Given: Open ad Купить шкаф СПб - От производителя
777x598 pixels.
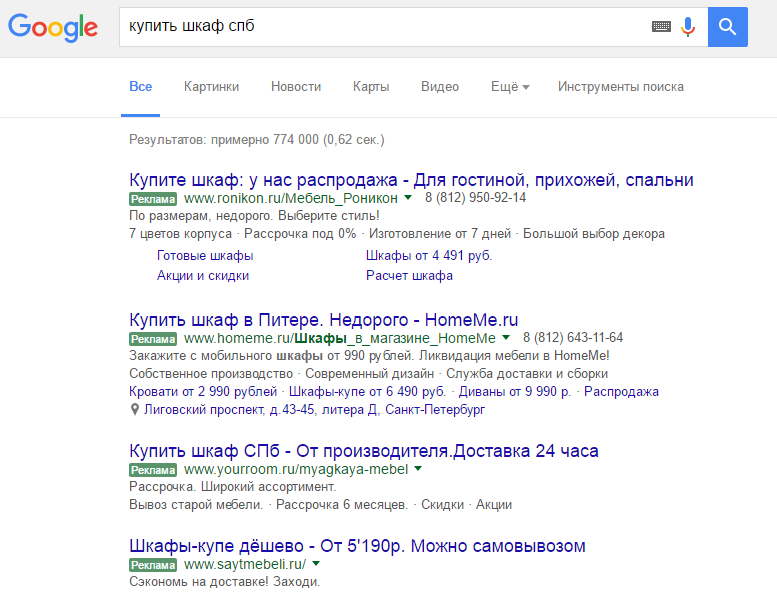Looking at the screenshot, I should pyautogui.click(x=364, y=451).
